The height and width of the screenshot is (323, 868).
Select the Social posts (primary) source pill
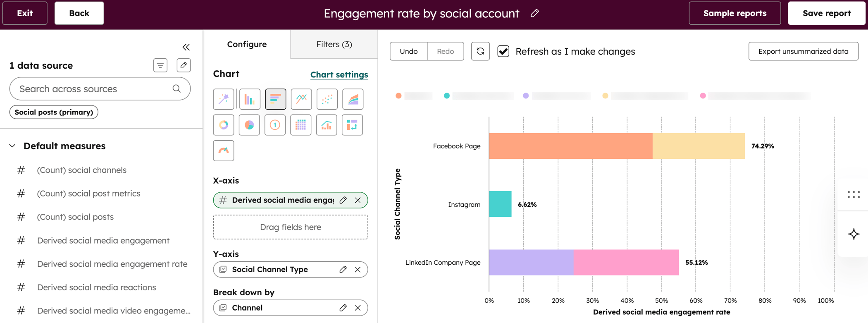[x=54, y=112]
